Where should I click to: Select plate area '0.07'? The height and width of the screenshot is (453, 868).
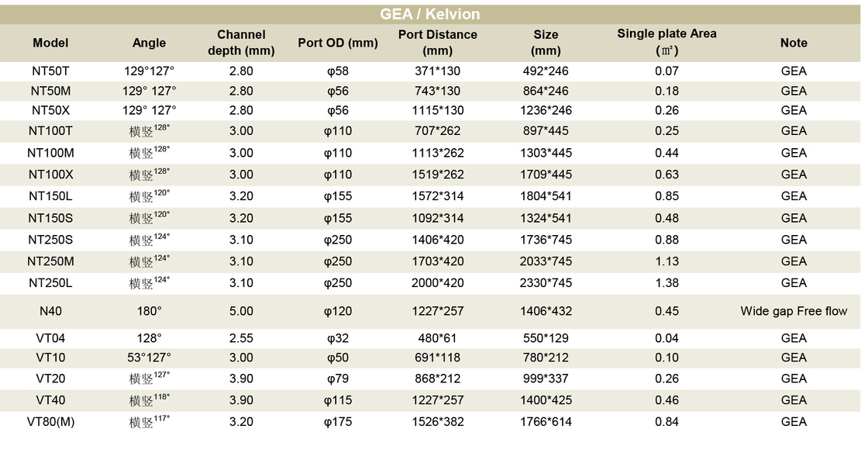[x=666, y=71]
